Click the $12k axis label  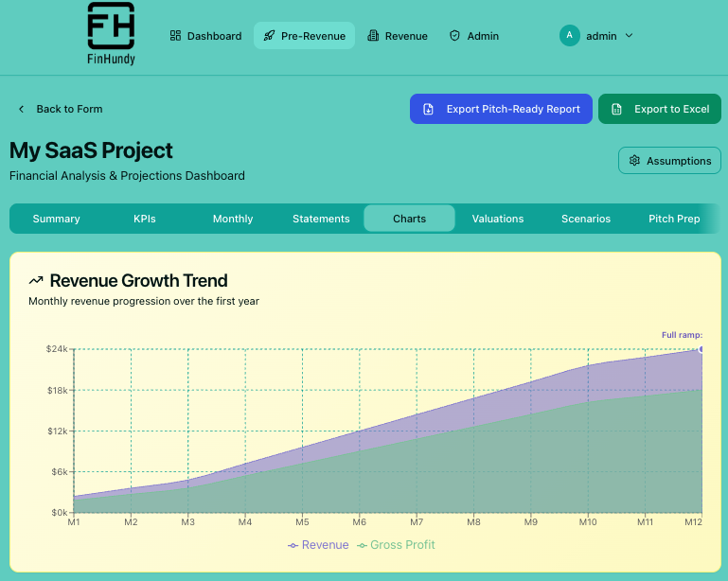tap(58, 431)
